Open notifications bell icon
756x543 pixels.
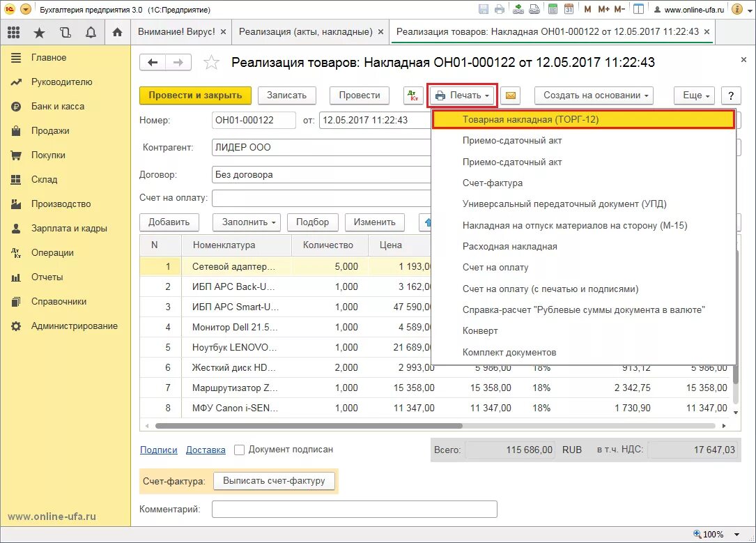click(x=91, y=32)
